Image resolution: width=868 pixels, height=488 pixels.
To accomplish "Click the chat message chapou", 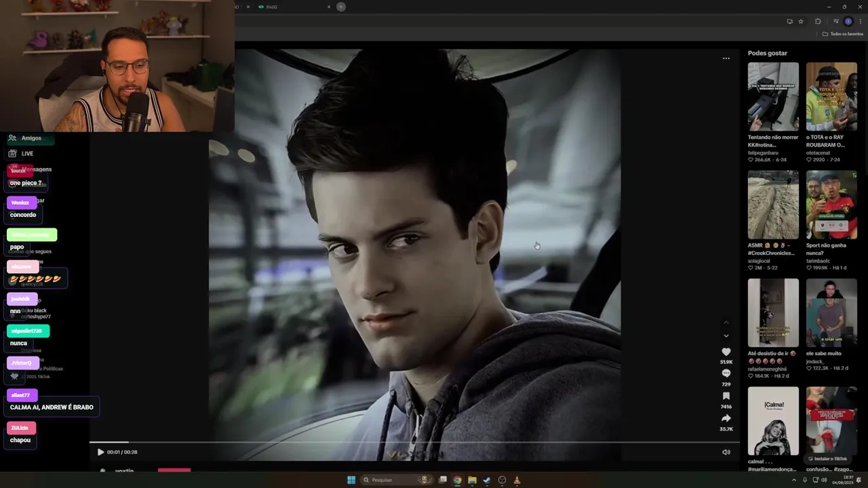I will [20, 440].
